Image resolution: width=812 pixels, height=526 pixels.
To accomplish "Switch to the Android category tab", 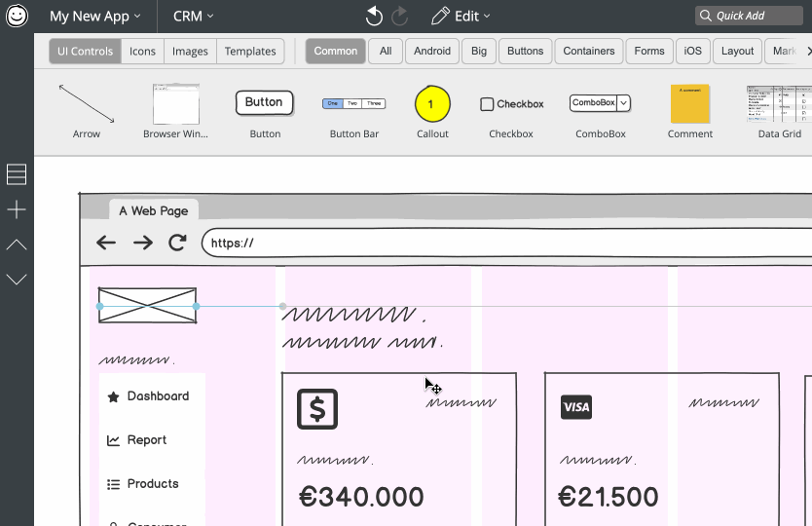I will (432, 52).
